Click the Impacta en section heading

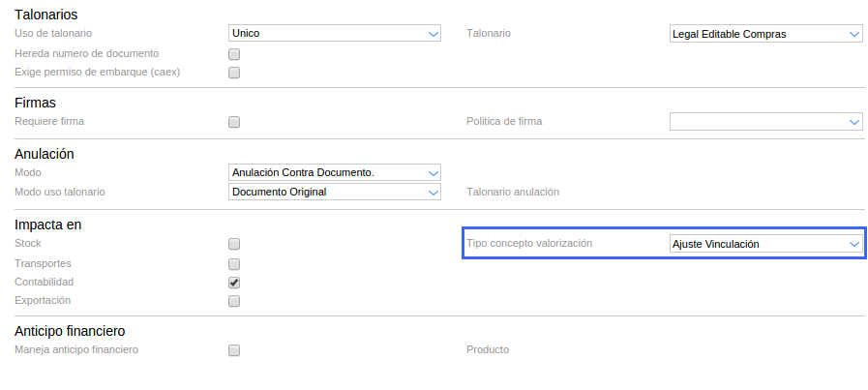[x=48, y=225]
